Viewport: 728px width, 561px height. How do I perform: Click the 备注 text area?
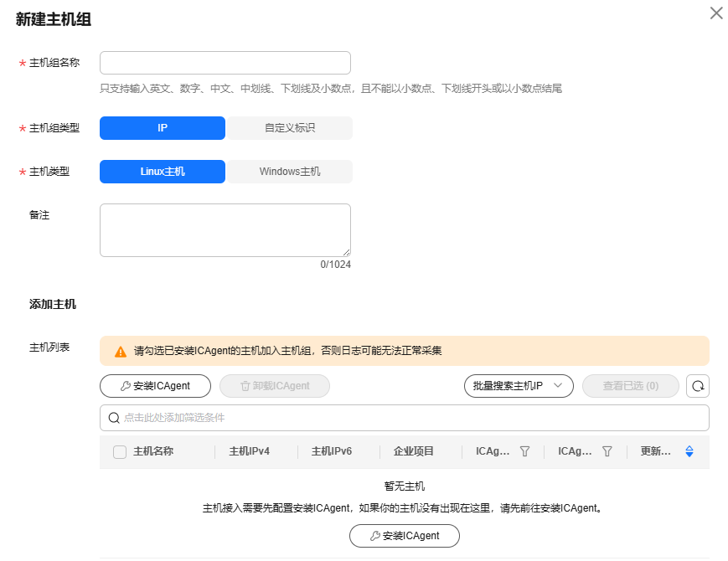pos(225,230)
